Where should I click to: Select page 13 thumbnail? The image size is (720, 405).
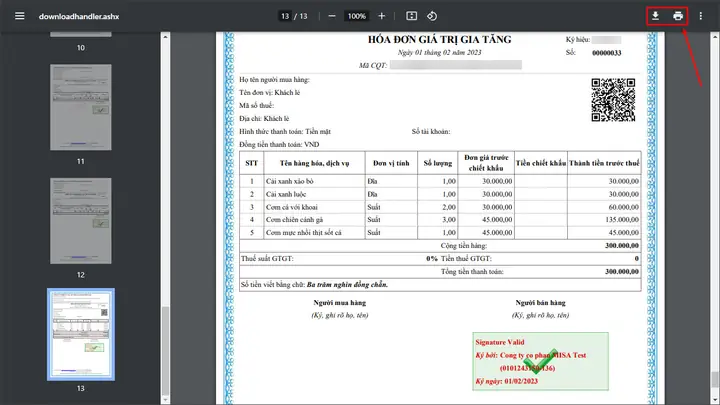[81, 334]
